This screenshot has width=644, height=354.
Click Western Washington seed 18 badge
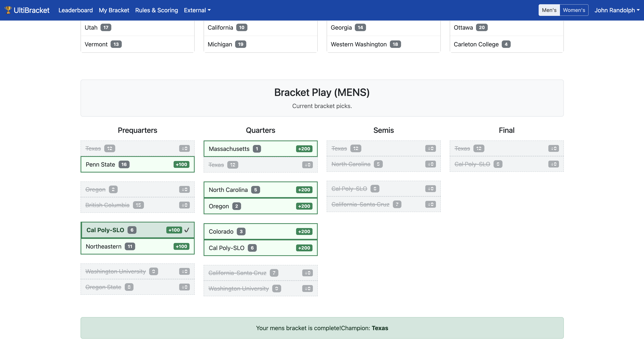pyautogui.click(x=395, y=44)
